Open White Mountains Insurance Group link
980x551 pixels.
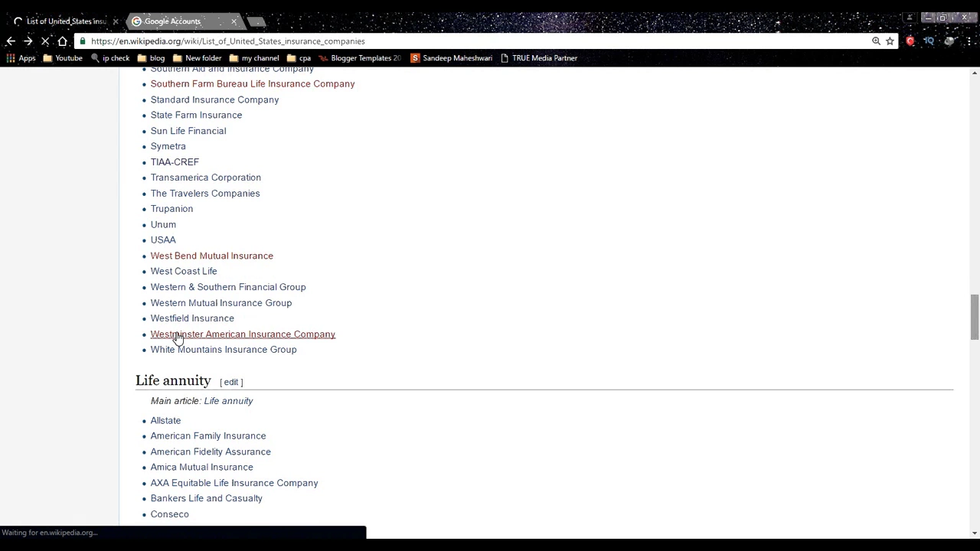(224, 350)
